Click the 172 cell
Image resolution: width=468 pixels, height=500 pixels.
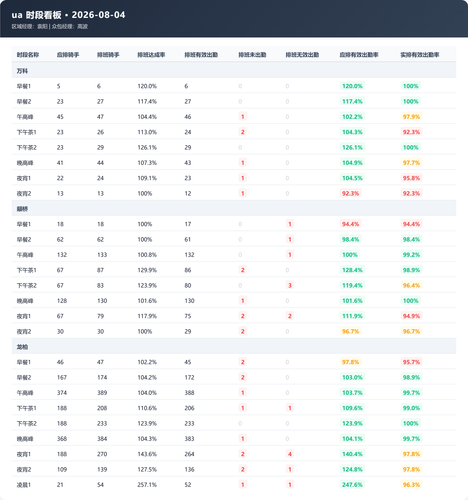click(189, 377)
